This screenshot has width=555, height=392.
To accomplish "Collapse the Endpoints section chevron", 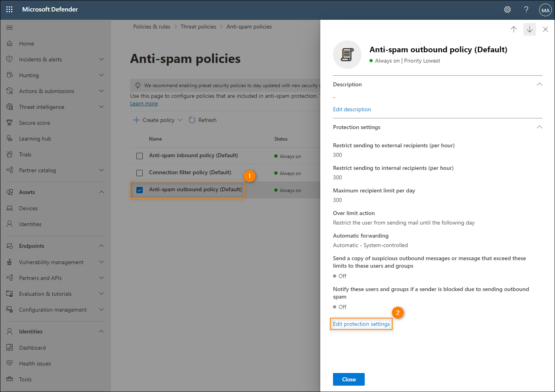I will (x=101, y=246).
